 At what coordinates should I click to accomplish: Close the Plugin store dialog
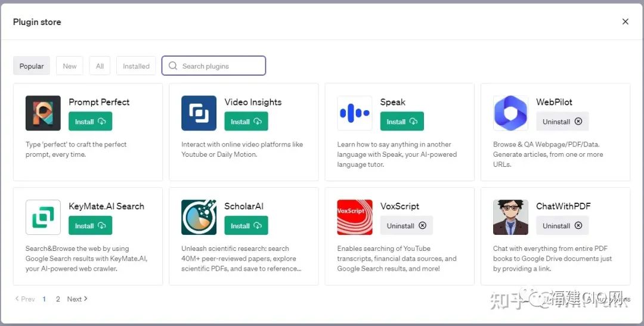[x=625, y=21]
